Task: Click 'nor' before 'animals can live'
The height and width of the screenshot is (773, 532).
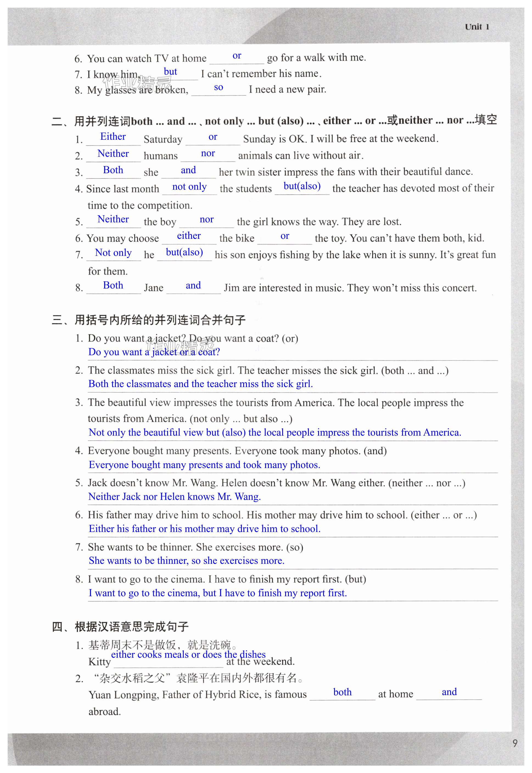Action: (x=208, y=153)
